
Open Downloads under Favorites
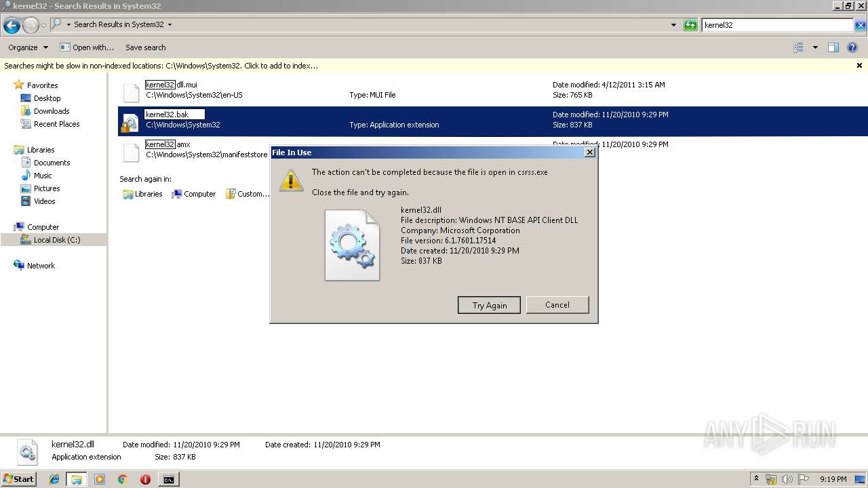pyautogui.click(x=52, y=111)
